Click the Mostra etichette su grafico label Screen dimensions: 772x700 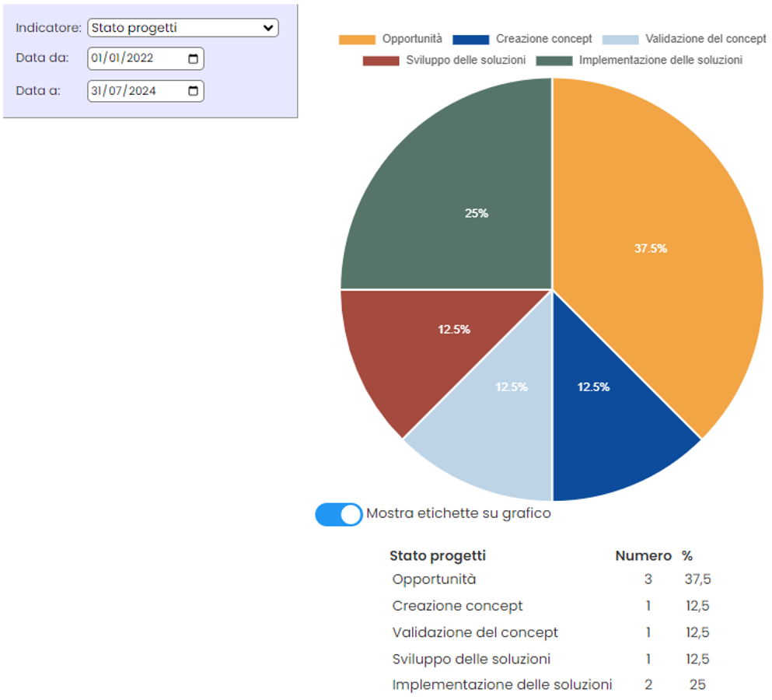pyautogui.click(x=459, y=514)
